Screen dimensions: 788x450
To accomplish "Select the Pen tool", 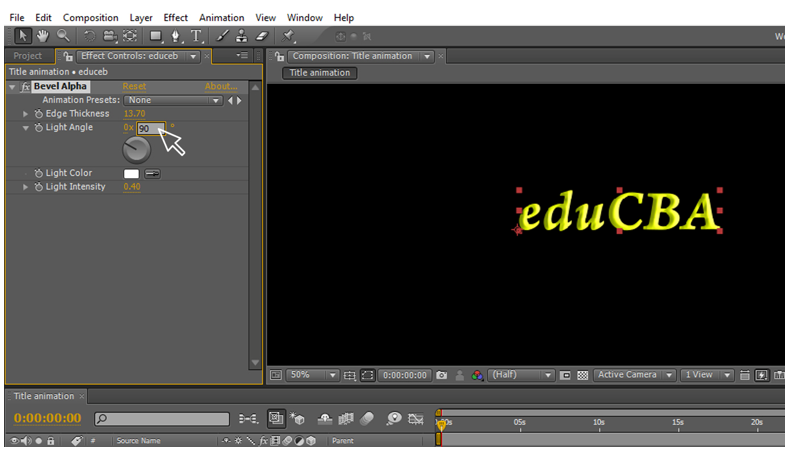I will click(175, 36).
